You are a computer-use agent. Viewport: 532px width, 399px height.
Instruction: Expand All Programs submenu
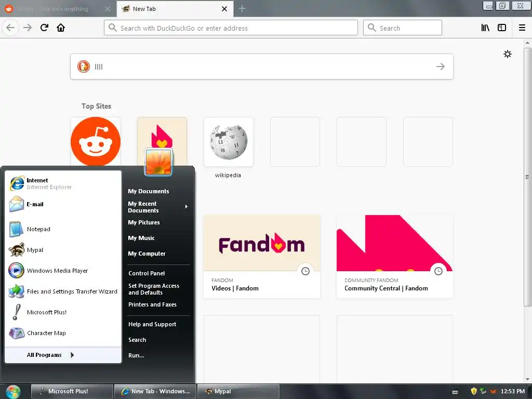coord(63,355)
